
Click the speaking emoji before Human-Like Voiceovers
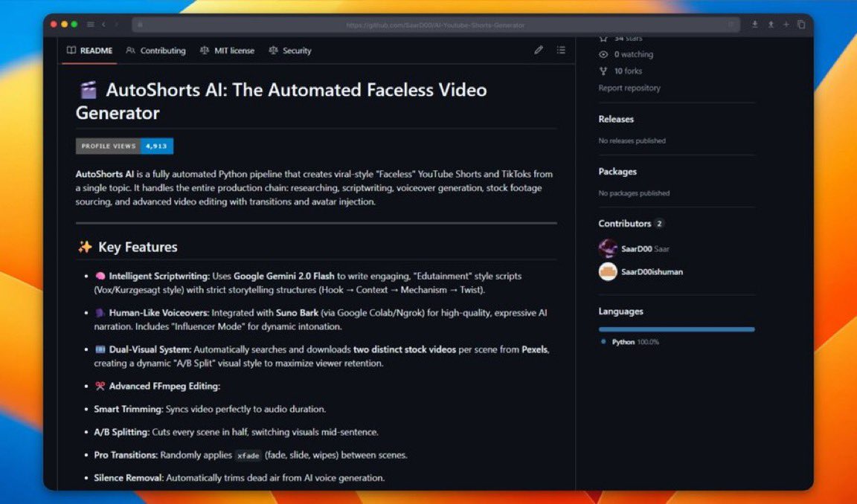coord(100,313)
